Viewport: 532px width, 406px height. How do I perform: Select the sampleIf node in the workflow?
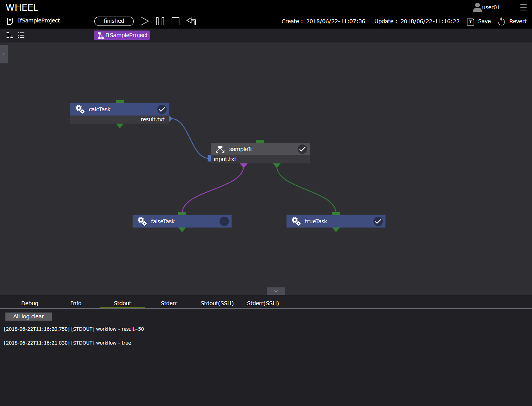pos(240,149)
